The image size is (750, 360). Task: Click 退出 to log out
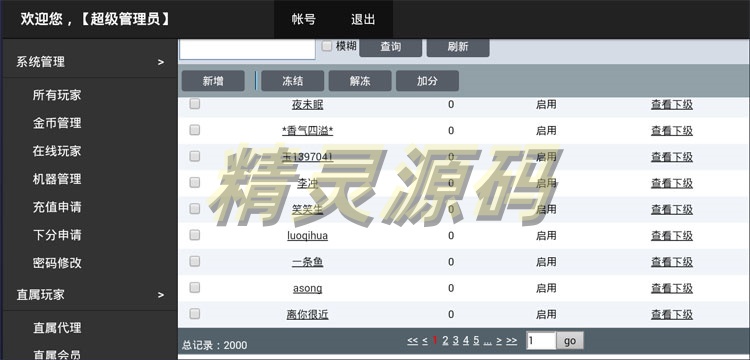coord(363,20)
